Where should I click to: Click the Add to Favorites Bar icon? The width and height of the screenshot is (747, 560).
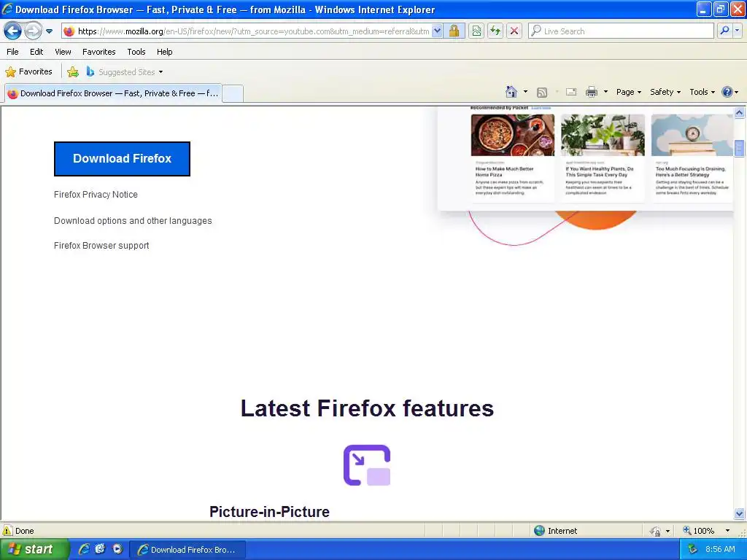(x=73, y=72)
